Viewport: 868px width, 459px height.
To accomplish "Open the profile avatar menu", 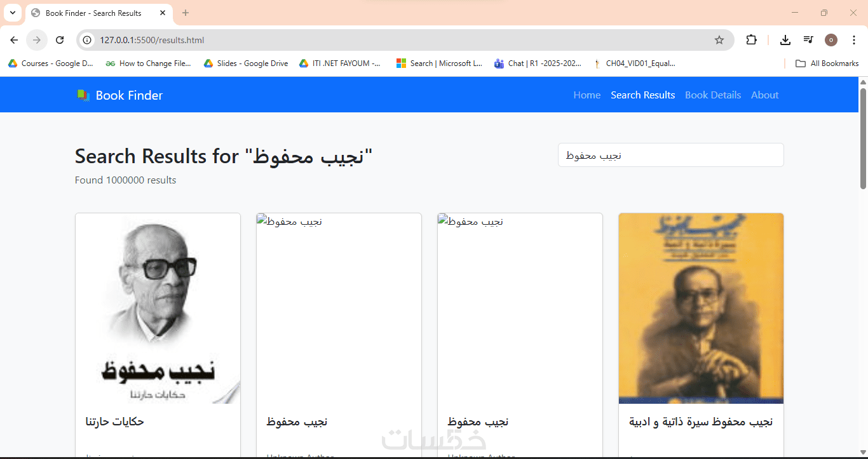I will pyautogui.click(x=831, y=40).
